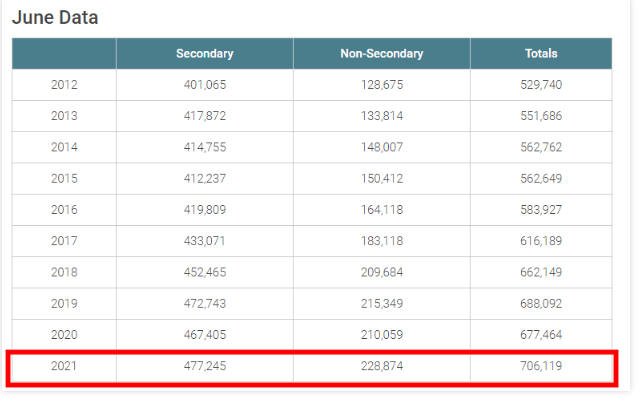This screenshot has width=640, height=398.
Task: Pick the total 562,649
Action: tap(541, 178)
